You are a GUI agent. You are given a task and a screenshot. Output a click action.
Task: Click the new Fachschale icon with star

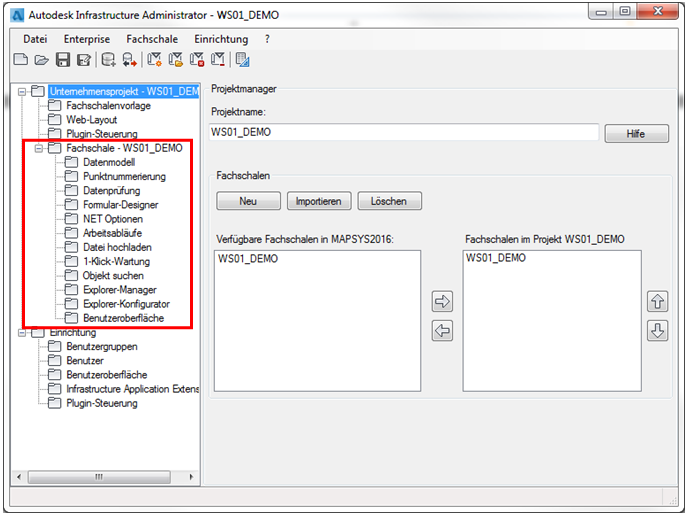pyautogui.click(x=154, y=60)
